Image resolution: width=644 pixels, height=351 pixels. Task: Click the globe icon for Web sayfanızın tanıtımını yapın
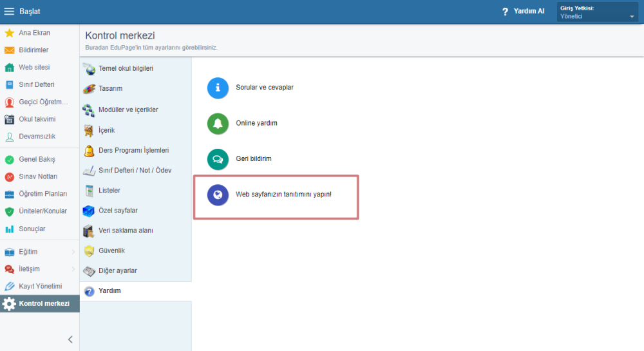(x=218, y=195)
